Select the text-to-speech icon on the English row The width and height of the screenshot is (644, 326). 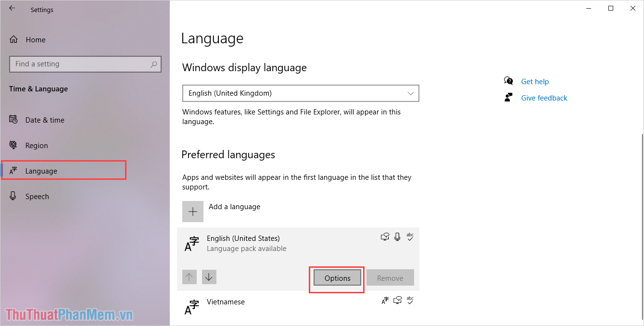[x=385, y=237]
